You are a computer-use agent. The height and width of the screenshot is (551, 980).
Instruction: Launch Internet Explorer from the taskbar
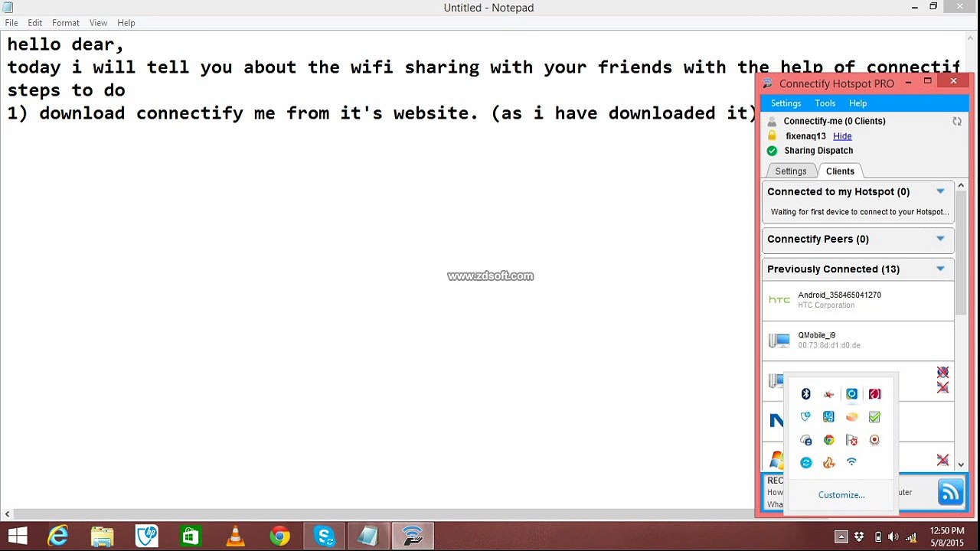click(58, 536)
